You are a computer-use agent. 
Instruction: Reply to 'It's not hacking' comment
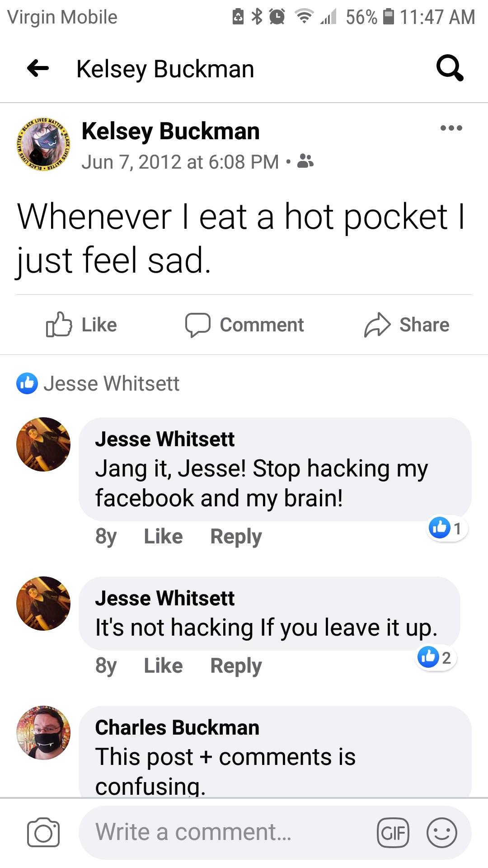coord(236,666)
